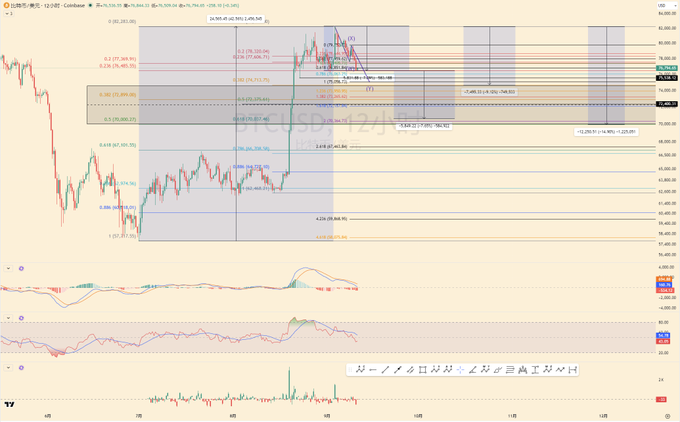Image resolution: width=680 pixels, height=422 pixels.
Task: Select the trend angle tool
Action: pyautogui.click(x=473, y=370)
